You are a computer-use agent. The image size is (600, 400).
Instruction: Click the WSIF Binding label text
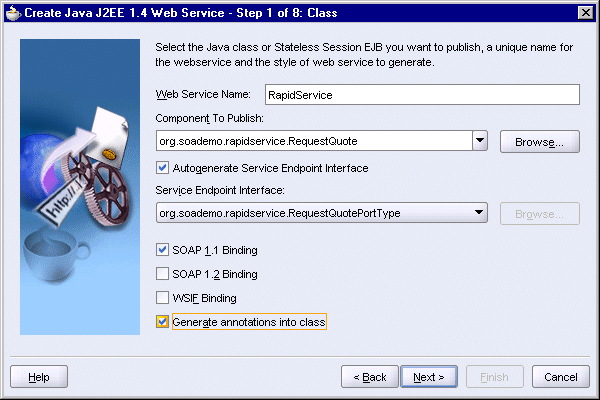[204, 298]
